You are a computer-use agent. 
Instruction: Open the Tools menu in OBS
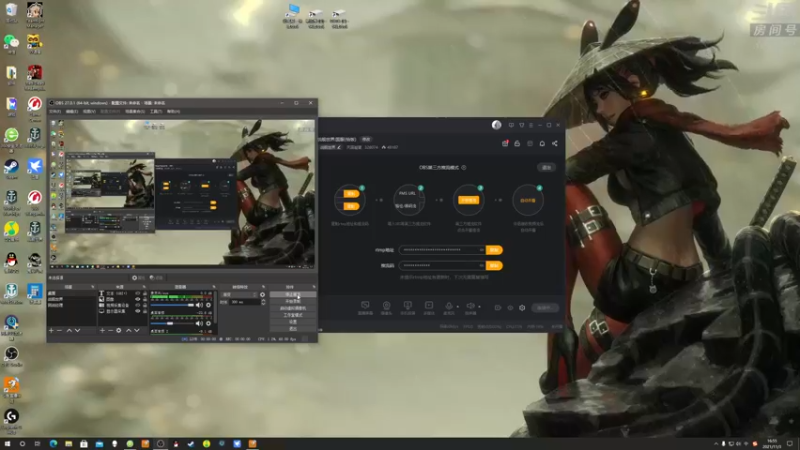156,111
